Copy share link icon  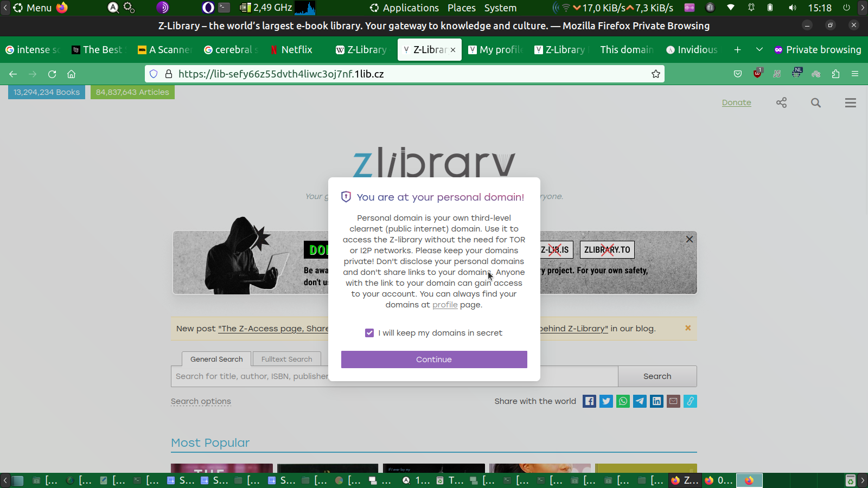690,401
